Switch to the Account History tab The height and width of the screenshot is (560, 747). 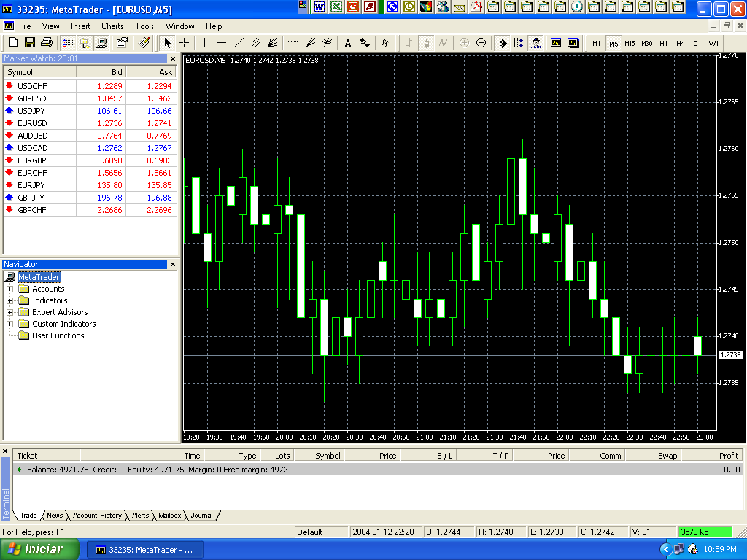tap(97, 516)
